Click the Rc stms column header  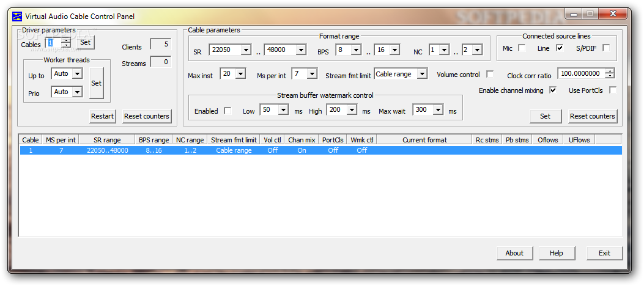[487, 140]
